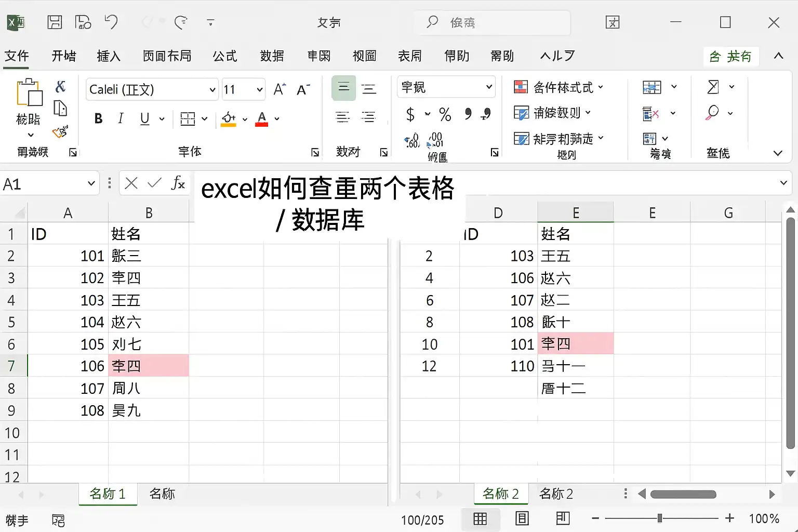Image resolution: width=798 pixels, height=532 pixels.
Task: Click the zoom slider handle
Action: [659, 518]
